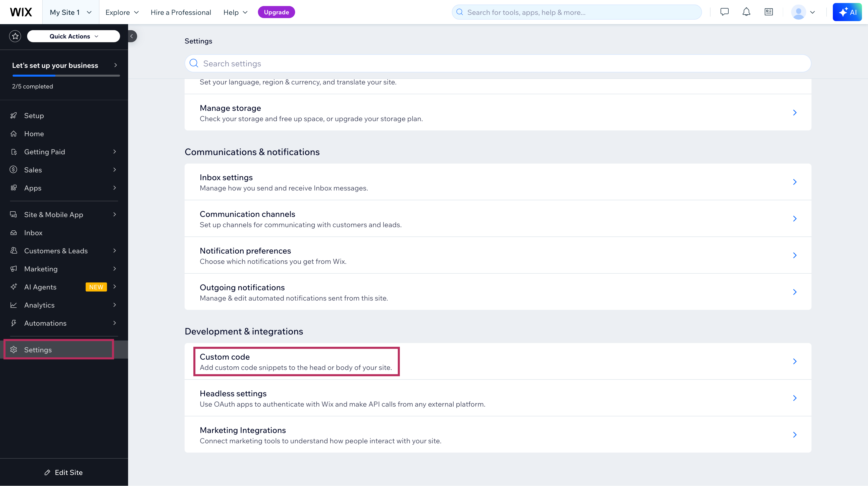Image resolution: width=868 pixels, height=486 pixels.
Task: Click the user profile avatar
Action: point(798,12)
